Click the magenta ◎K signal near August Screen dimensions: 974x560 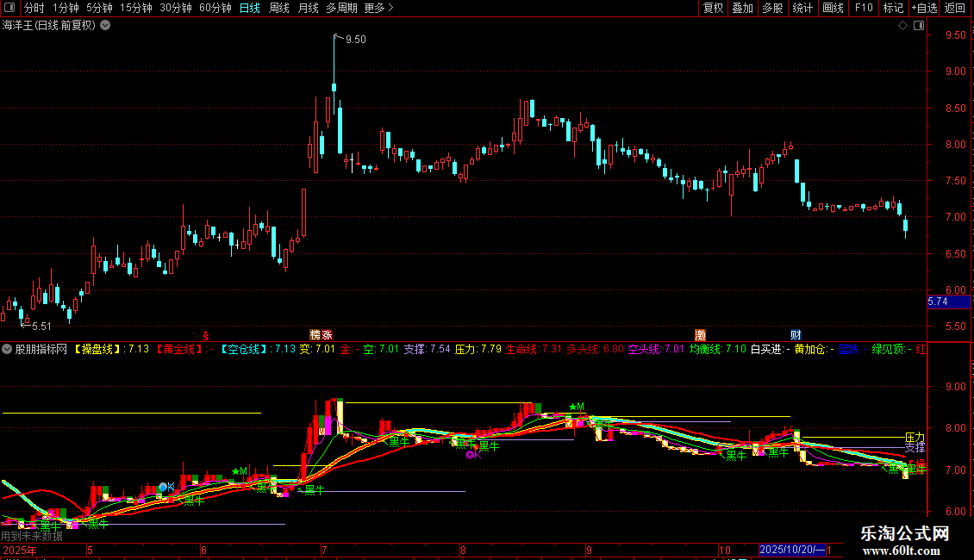(x=473, y=455)
